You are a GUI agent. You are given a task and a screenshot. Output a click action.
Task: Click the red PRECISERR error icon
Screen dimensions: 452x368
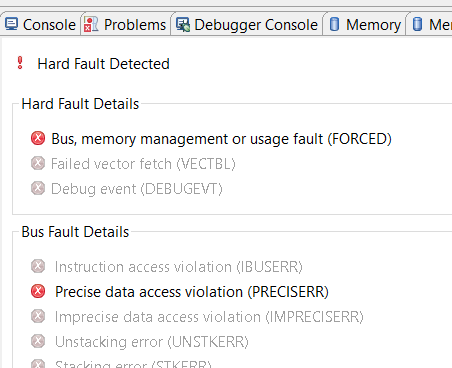point(38,291)
